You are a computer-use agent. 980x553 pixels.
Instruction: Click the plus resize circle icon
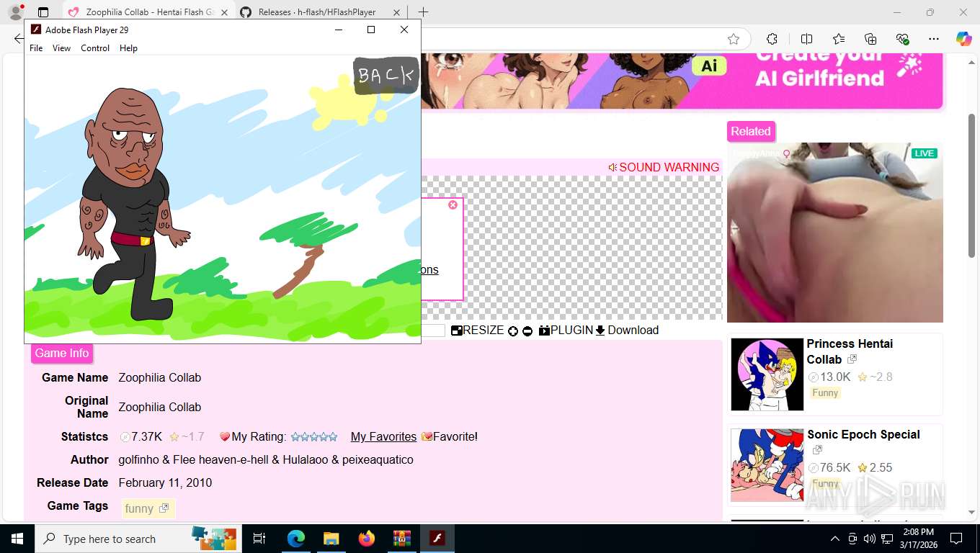pyautogui.click(x=513, y=331)
